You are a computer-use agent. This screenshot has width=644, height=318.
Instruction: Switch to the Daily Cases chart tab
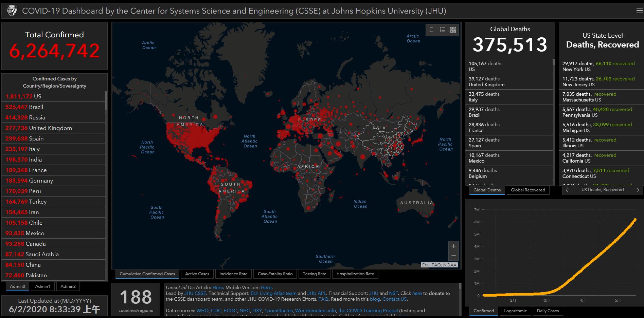pos(548,311)
